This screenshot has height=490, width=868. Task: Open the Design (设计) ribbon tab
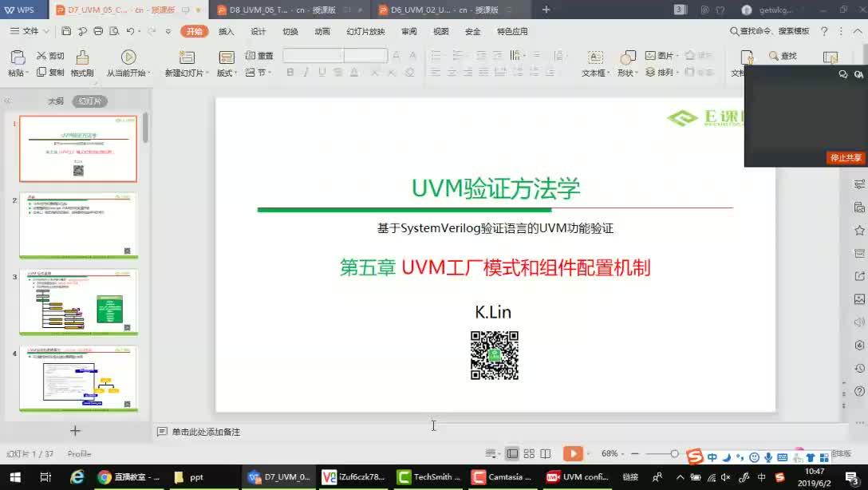click(x=258, y=32)
